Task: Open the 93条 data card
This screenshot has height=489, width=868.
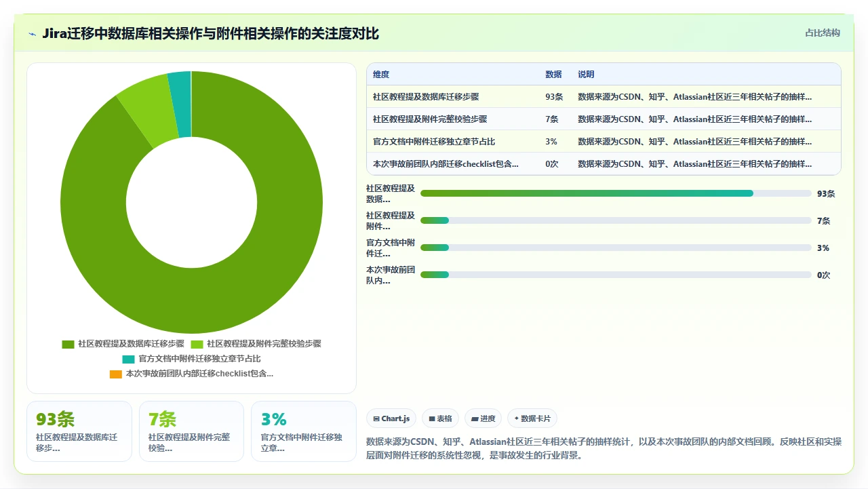Action: 79,431
